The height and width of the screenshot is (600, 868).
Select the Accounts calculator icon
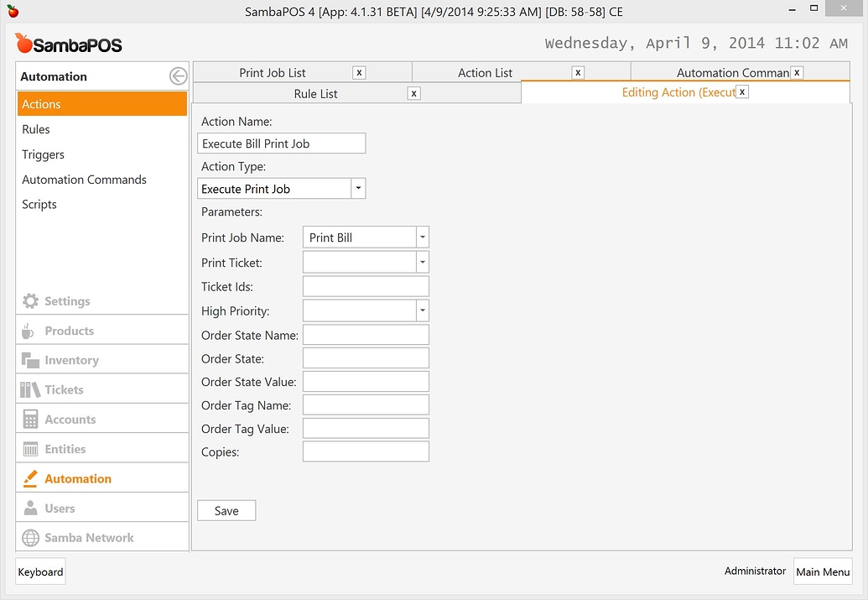[31, 418]
